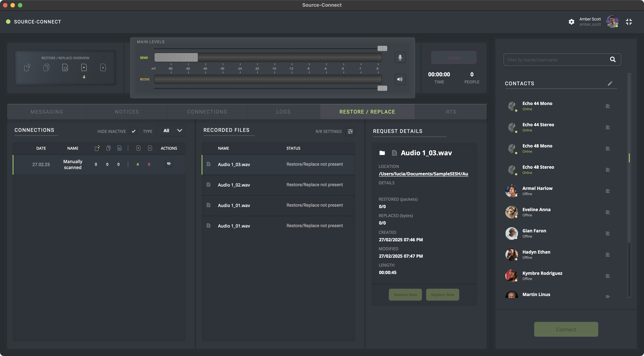Click the microphone mute icon

[x=400, y=58]
